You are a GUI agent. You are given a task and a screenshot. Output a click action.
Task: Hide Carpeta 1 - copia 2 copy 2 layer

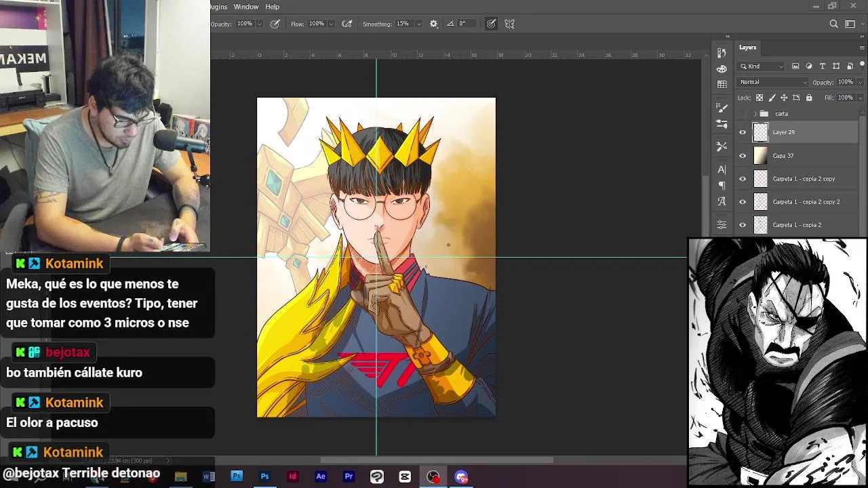pos(743,202)
